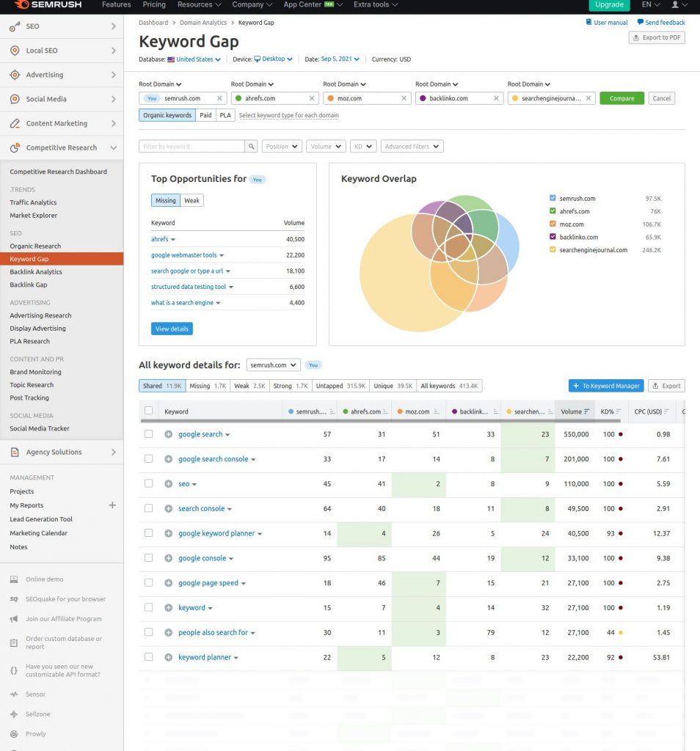This screenshot has width=700, height=751.
Task: Add 'keyword planner' via plus icon
Action: pyautogui.click(x=168, y=658)
